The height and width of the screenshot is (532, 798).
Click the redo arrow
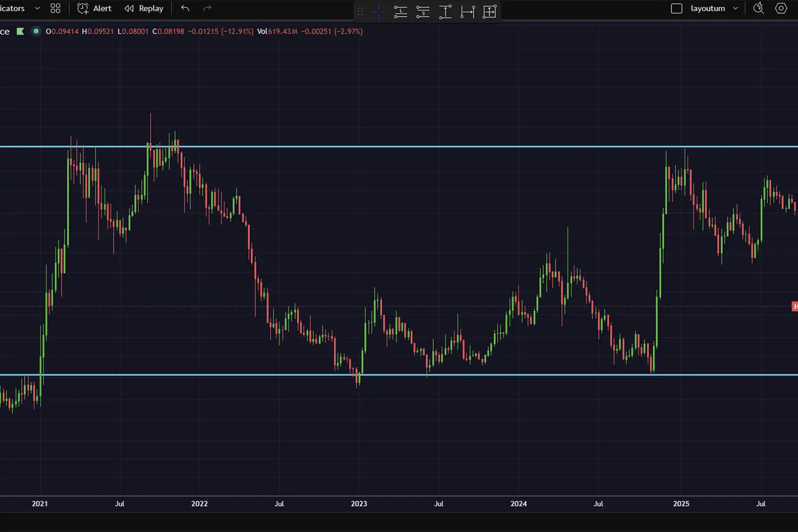(x=207, y=8)
